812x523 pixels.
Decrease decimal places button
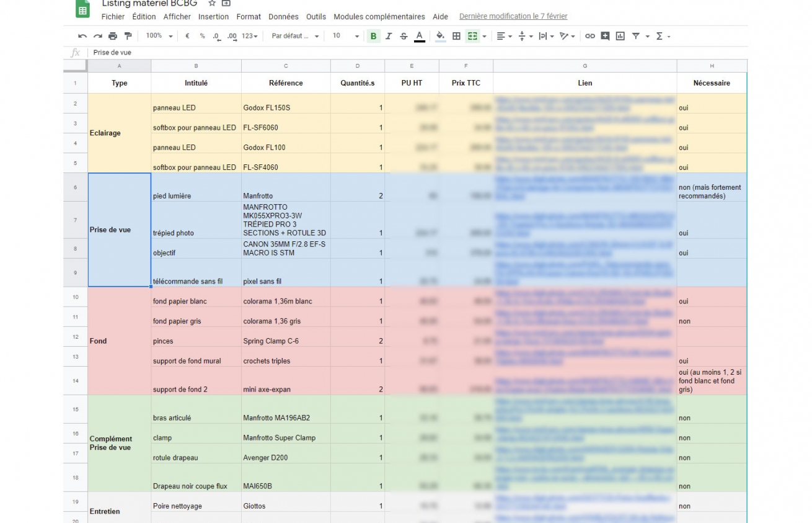pyautogui.click(x=216, y=36)
